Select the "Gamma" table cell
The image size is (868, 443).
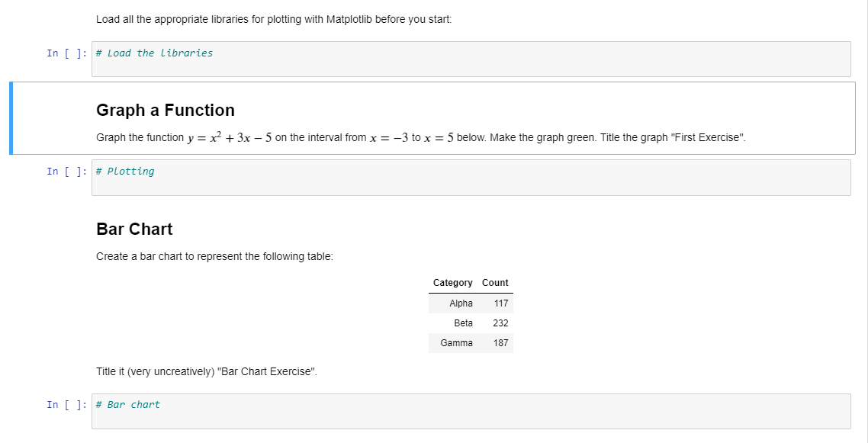pyautogui.click(x=457, y=343)
